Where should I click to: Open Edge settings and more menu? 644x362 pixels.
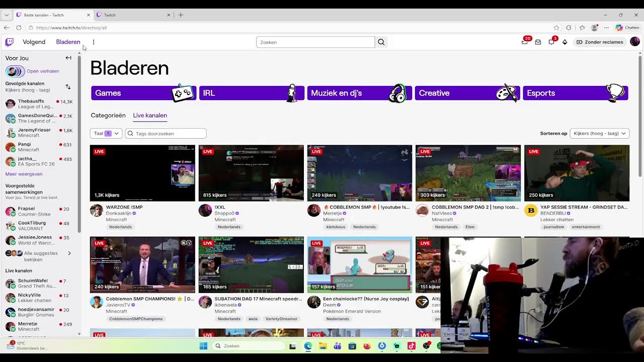pos(606,28)
